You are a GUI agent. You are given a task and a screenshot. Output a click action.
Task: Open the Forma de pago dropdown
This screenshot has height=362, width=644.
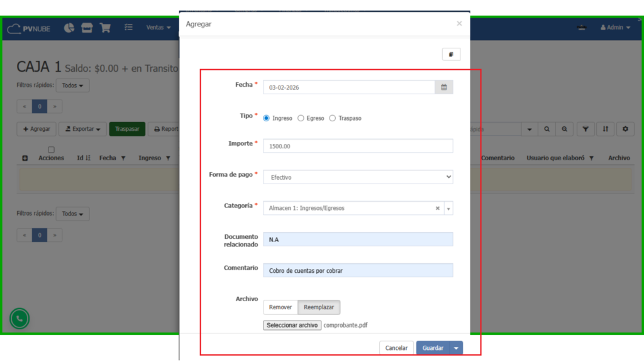pos(358,177)
